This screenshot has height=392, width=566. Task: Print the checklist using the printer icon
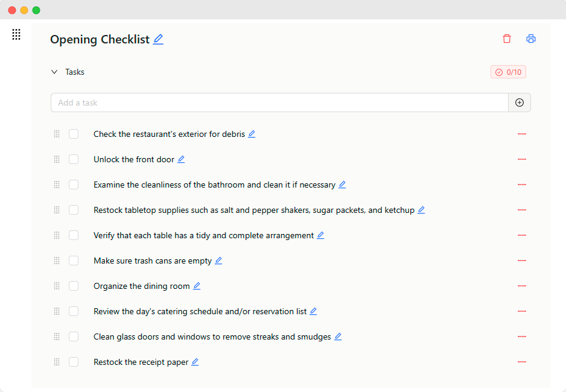[531, 39]
